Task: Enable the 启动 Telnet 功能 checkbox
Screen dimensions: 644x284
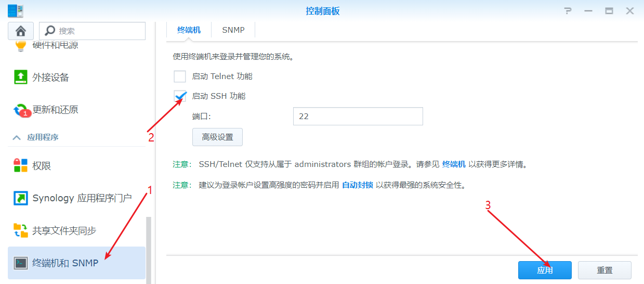Action: [x=180, y=76]
